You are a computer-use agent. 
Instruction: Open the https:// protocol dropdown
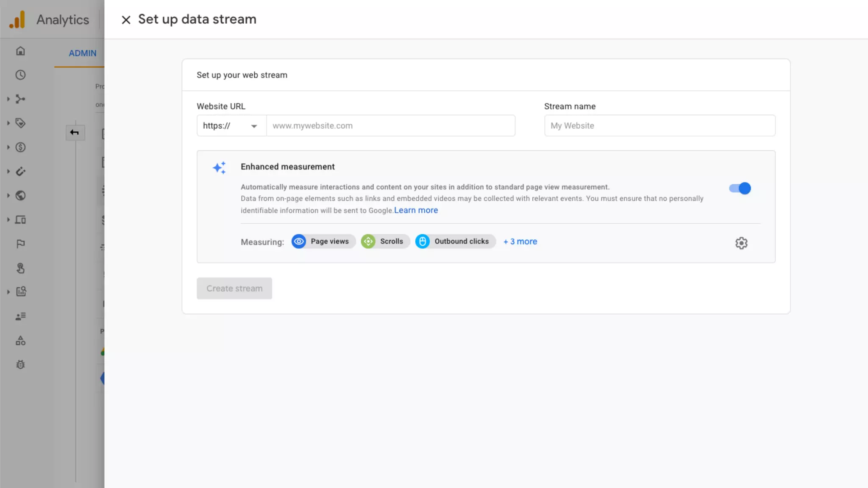click(231, 126)
